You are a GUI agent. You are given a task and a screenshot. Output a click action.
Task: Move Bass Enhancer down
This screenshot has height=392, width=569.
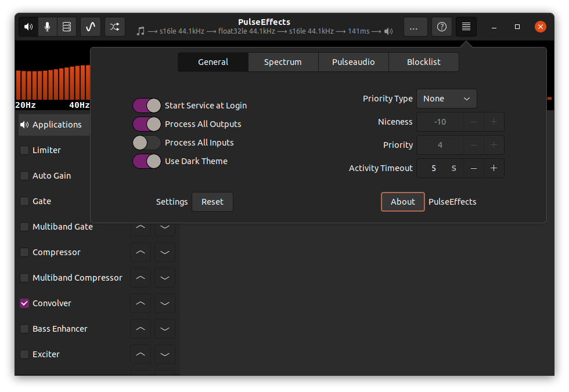tap(165, 329)
